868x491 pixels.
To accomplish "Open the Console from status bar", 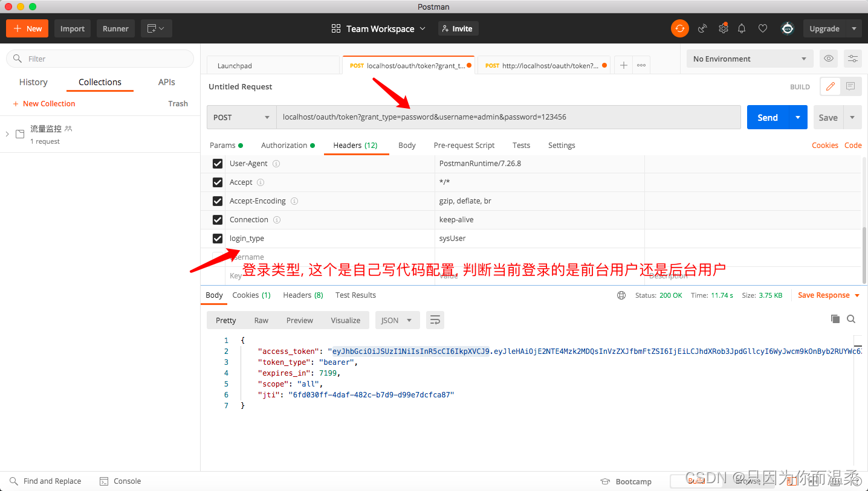I will 120,481.
